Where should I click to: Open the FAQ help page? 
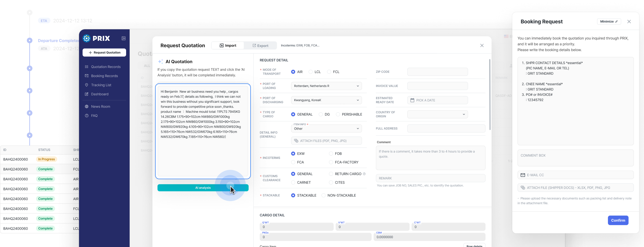(x=94, y=116)
